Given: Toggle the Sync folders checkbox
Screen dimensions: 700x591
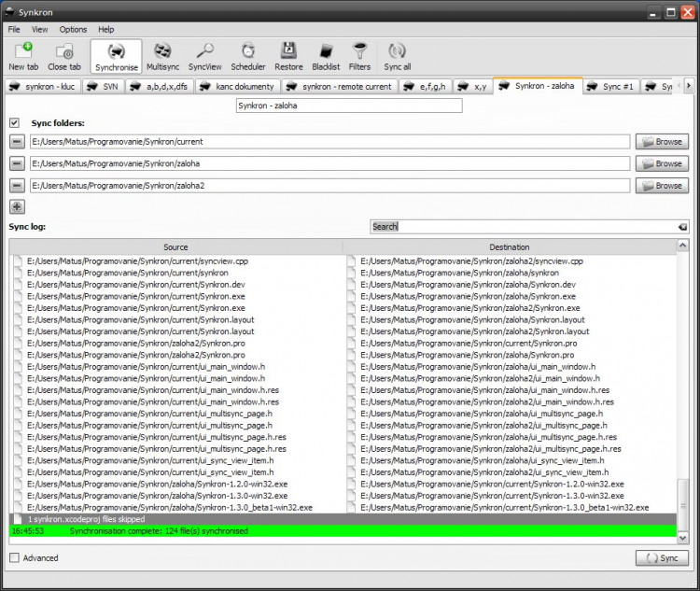Looking at the screenshot, I should [x=14, y=123].
